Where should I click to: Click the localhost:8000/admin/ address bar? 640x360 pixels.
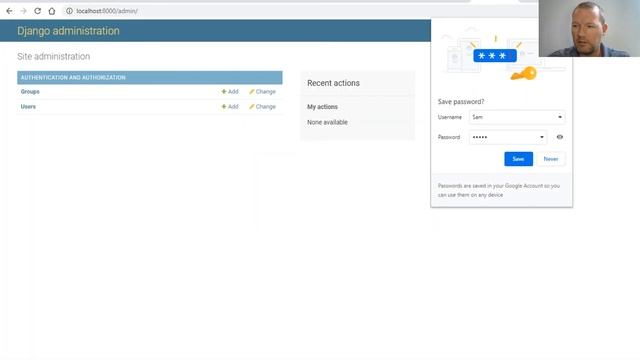point(107,11)
